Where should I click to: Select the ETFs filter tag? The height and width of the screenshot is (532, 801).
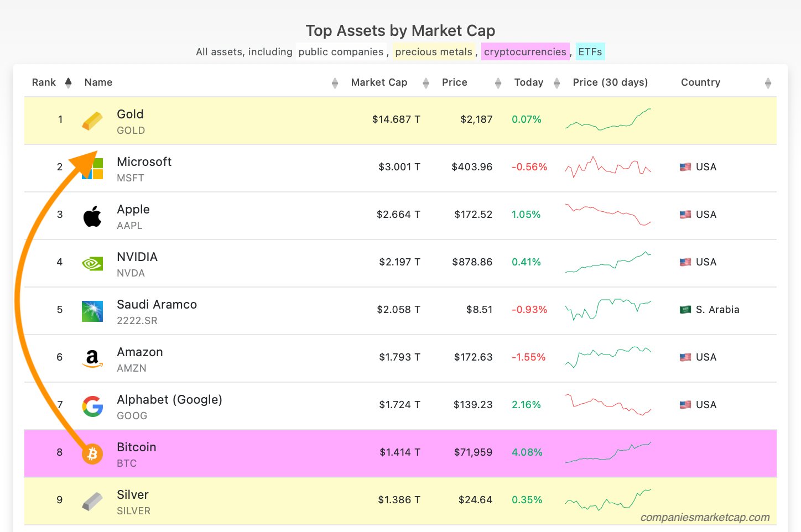(x=590, y=52)
